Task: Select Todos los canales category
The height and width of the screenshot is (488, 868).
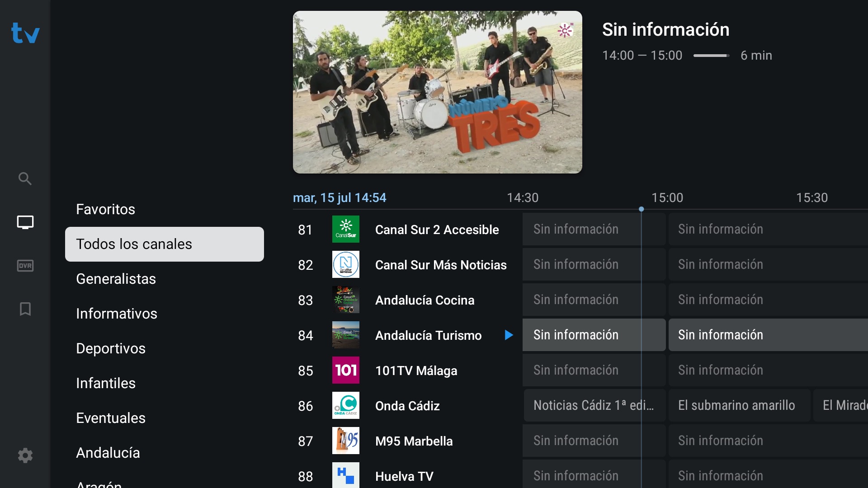Action: coord(165,244)
